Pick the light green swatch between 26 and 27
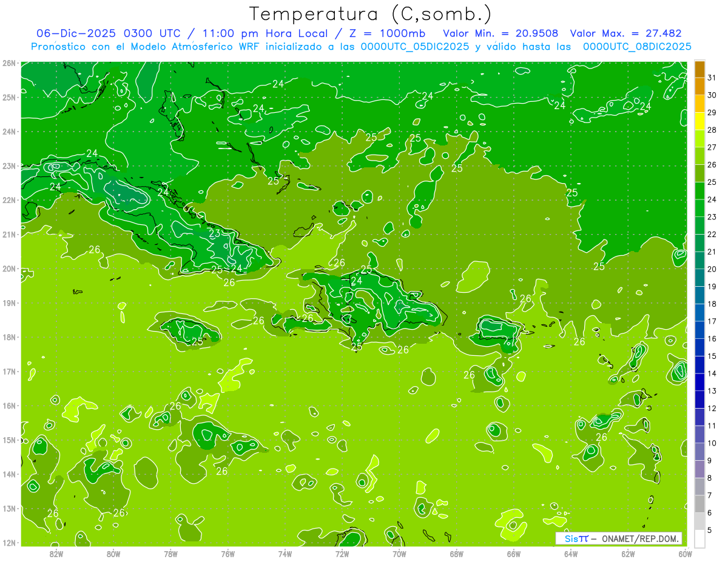The width and height of the screenshot is (728, 562). [699, 156]
